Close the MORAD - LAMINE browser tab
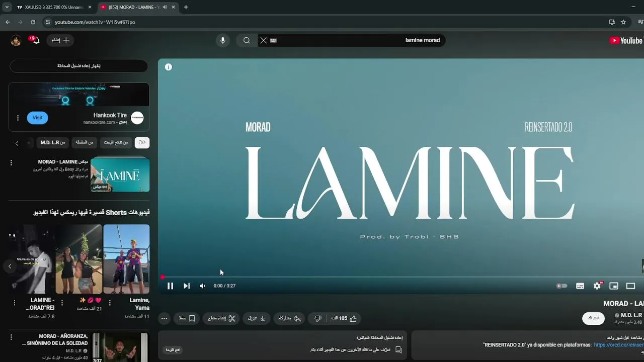Screen dimensions: 644x362 click(173, 8)
